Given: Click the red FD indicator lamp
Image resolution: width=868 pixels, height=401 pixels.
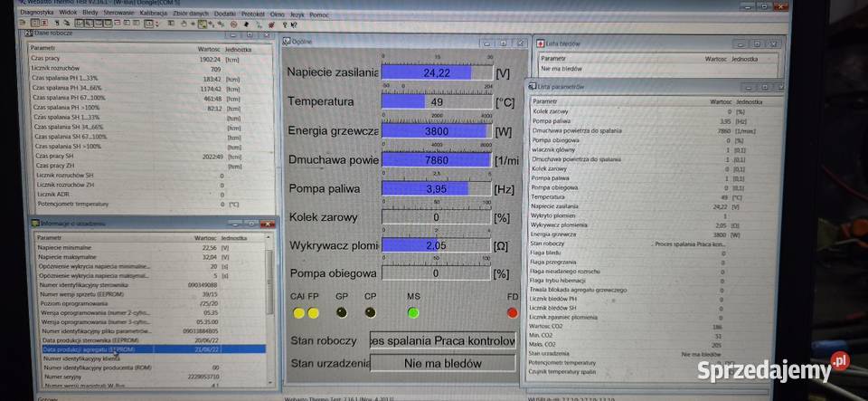Looking at the screenshot, I should tap(512, 313).
